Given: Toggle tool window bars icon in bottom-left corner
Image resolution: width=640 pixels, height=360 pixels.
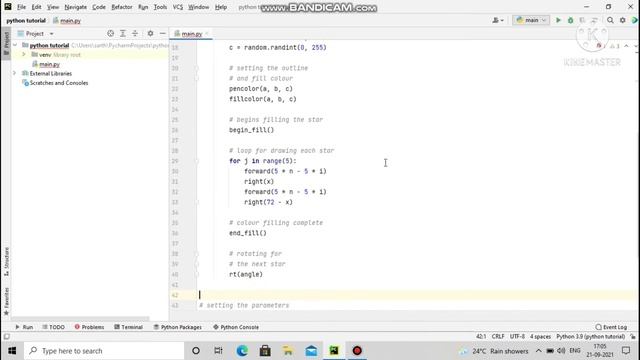Looking at the screenshot, I should [7, 337].
